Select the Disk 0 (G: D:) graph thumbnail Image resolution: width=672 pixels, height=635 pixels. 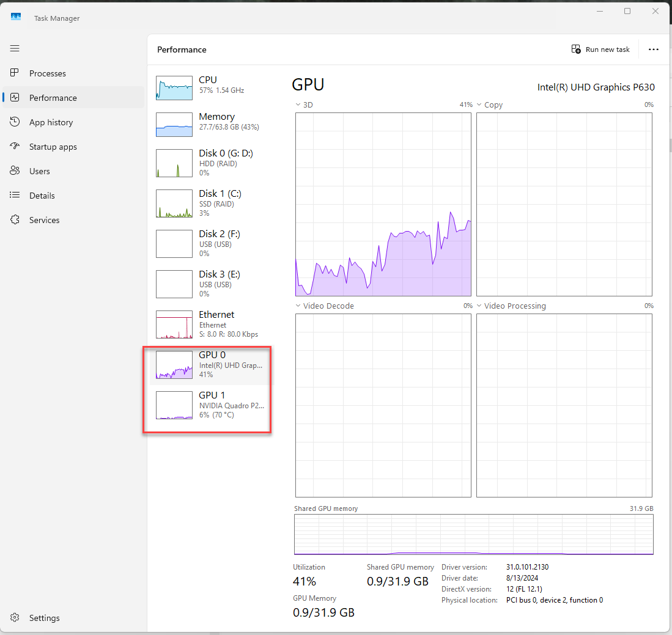(174, 163)
